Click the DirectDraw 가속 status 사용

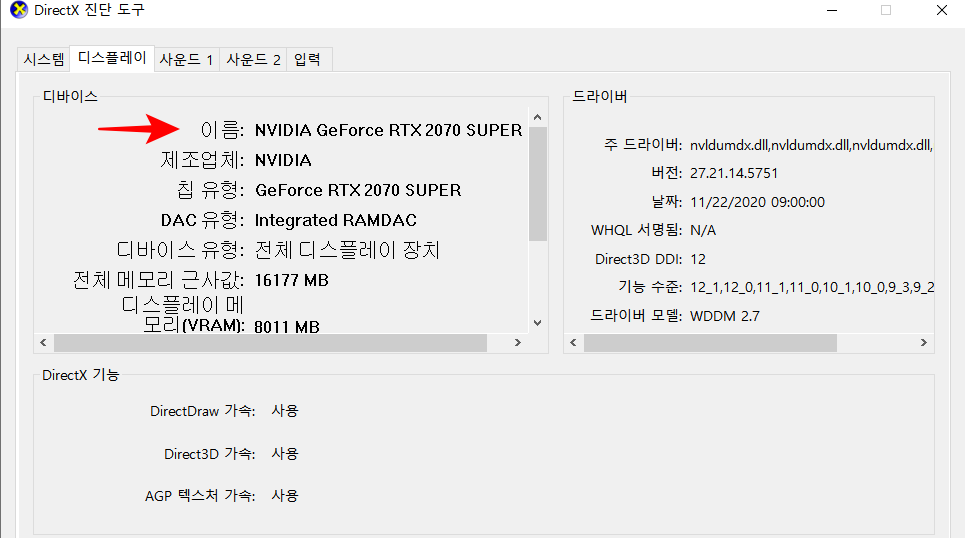pos(285,411)
